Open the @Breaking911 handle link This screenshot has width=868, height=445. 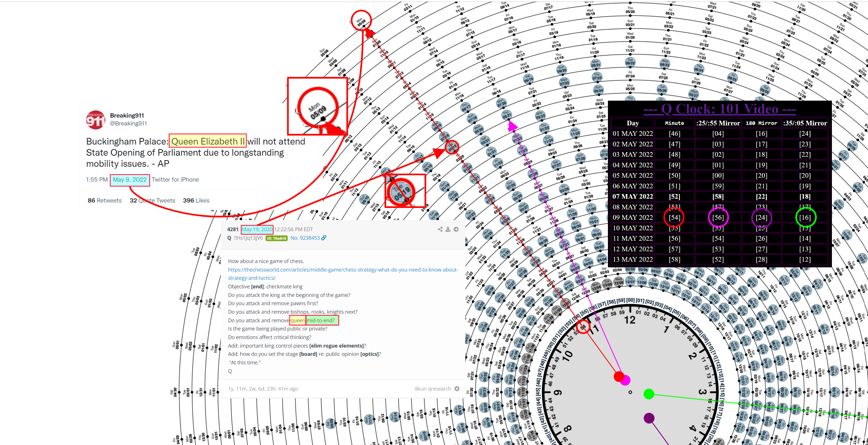coord(128,123)
